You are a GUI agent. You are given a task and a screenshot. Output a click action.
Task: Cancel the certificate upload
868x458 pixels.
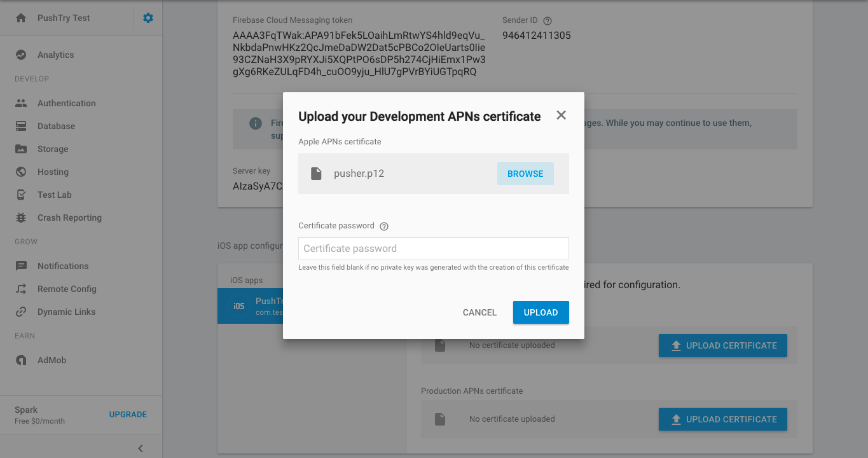point(479,312)
